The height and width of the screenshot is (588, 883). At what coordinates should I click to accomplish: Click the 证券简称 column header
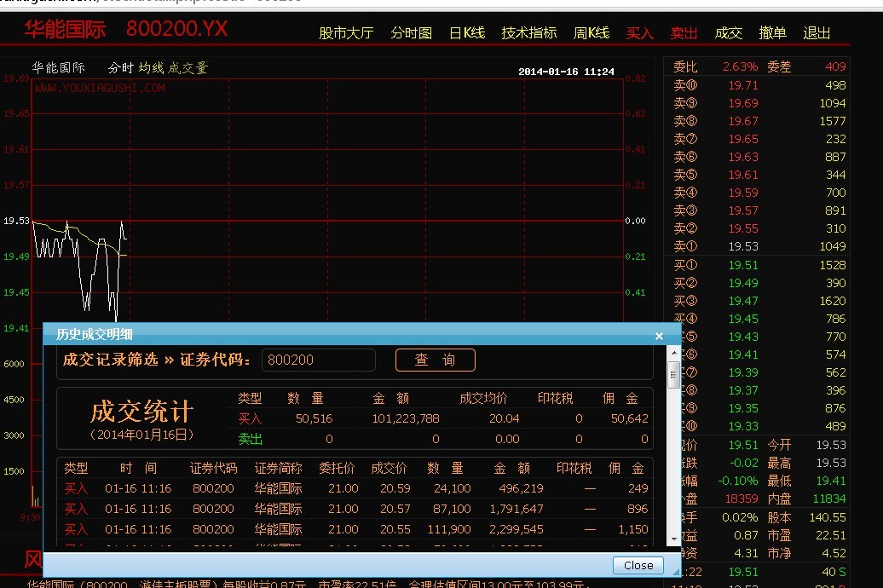[x=278, y=468]
